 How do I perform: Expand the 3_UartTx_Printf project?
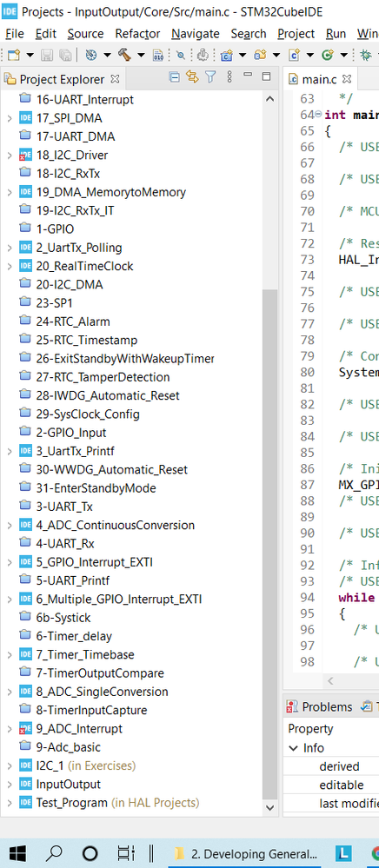coord(9,451)
